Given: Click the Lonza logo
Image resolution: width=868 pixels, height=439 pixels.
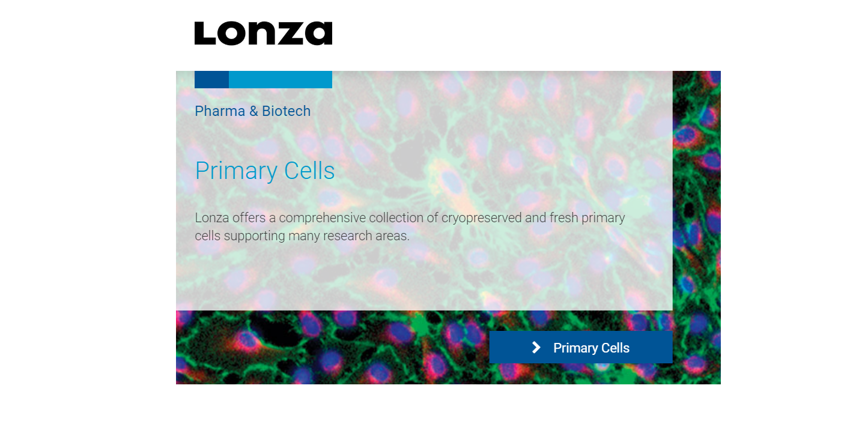Looking at the screenshot, I should pos(263,34).
